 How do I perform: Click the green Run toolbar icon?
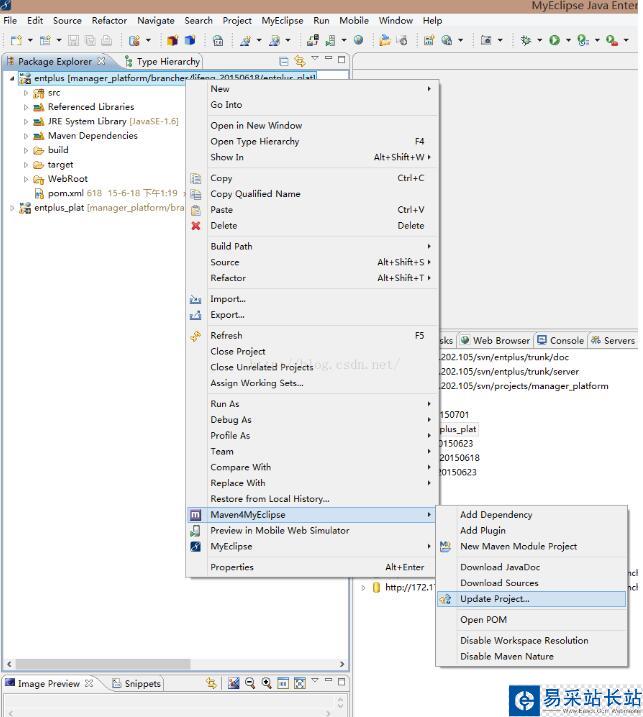pos(555,40)
